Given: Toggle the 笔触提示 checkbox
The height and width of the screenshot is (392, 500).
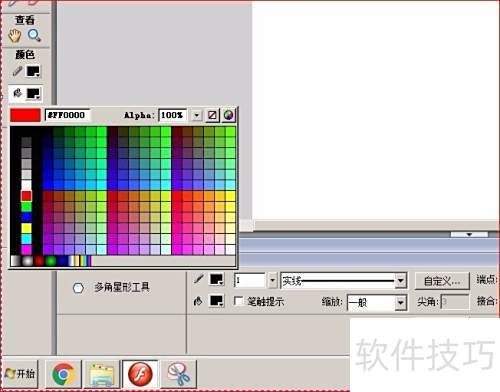Looking at the screenshot, I should click(x=239, y=301).
